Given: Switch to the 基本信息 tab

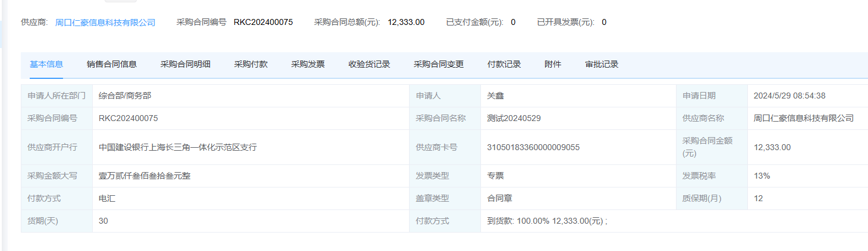Looking at the screenshot, I should point(46,65).
